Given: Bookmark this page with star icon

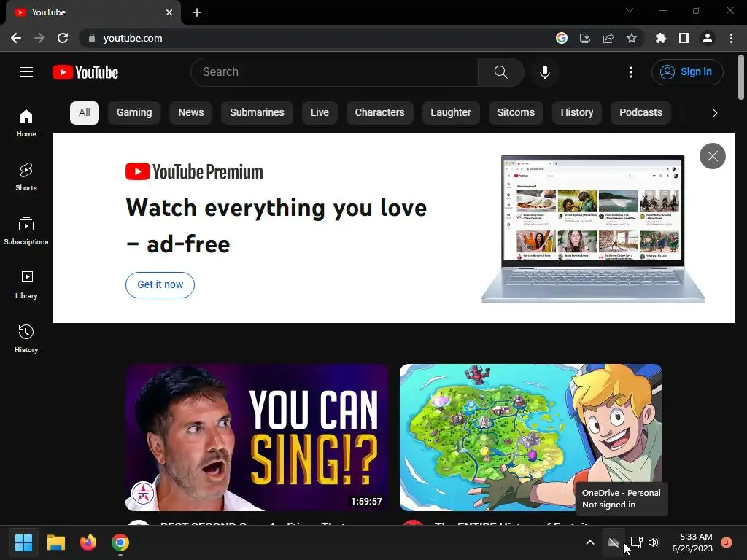Looking at the screenshot, I should coord(632,38).
